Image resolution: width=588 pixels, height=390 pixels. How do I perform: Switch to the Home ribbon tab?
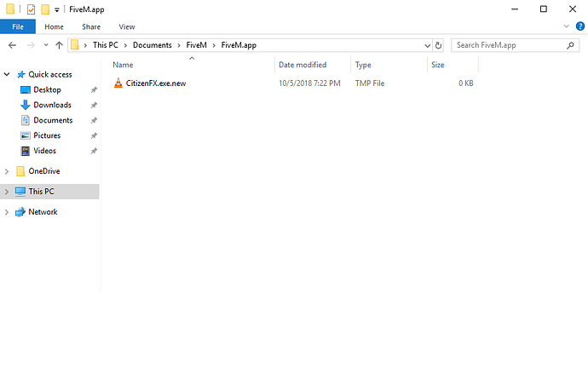[x=54, y=26]
